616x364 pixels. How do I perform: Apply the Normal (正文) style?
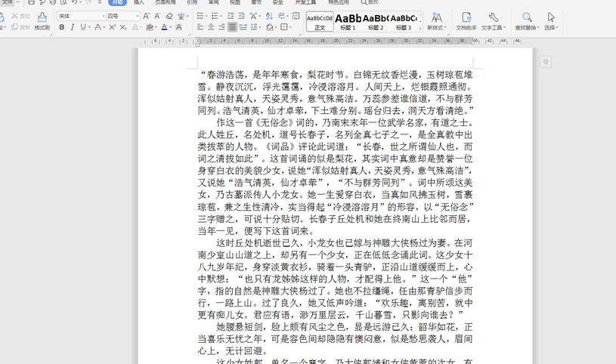click(x=320, y=22)
